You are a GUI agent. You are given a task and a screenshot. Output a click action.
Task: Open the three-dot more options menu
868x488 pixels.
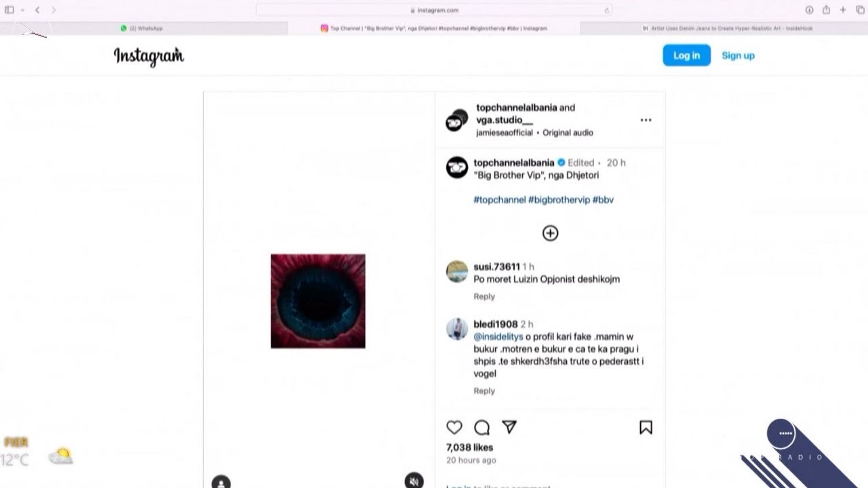pyautogui.click(x=646, y=120)
